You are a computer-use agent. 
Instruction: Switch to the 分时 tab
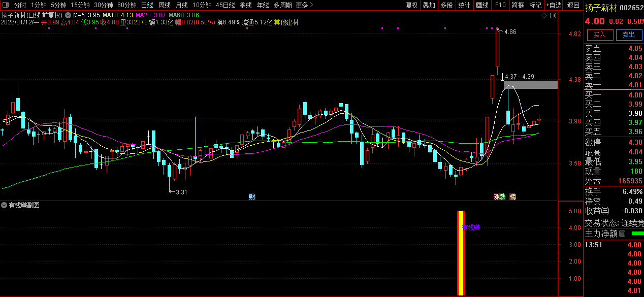tap(20, 5)
